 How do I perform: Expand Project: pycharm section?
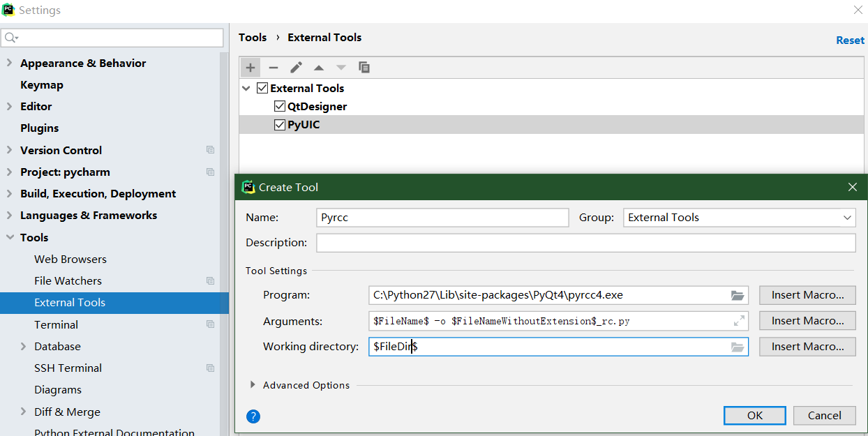pyautogui.click(x=9, y=172)
